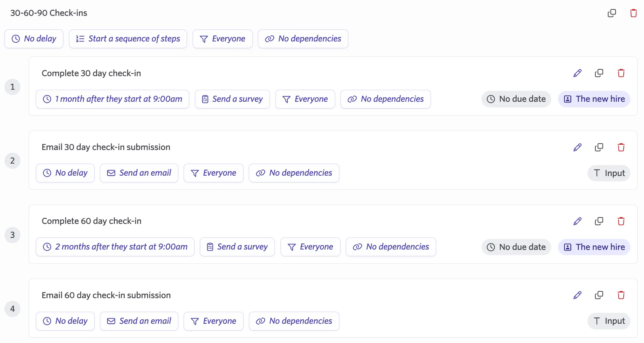Edit the Email 30 day check-in submission step
The image size is (644, 343).
click(577, 147)
